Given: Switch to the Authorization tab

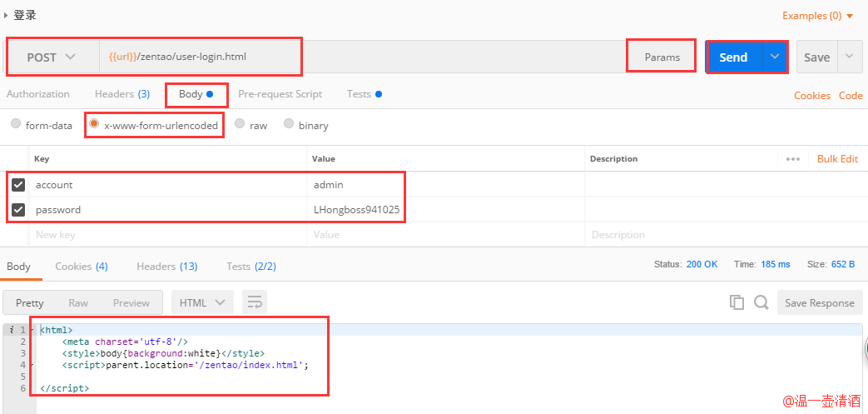Looking at the screenshot, I should tap(38, 94).
